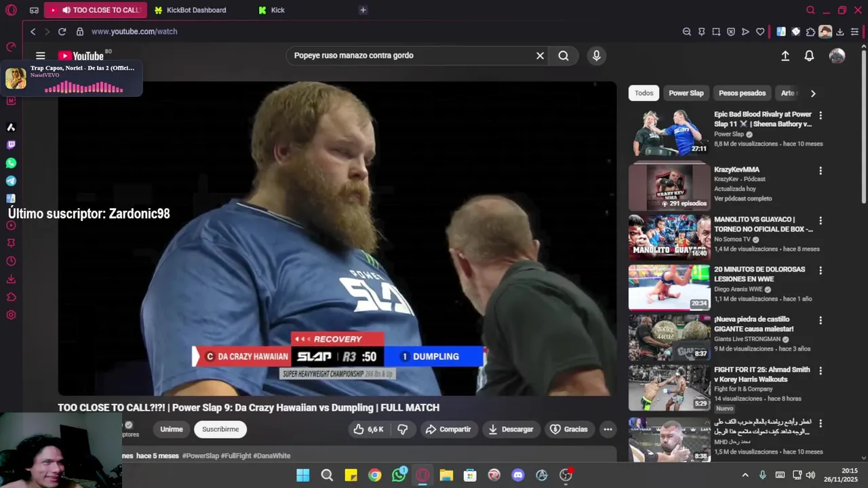The height and width of the screenshot is (488, 868).
Task: Go to YouTube home via logo
Action: pyautogui.click(x=81, y=56)
